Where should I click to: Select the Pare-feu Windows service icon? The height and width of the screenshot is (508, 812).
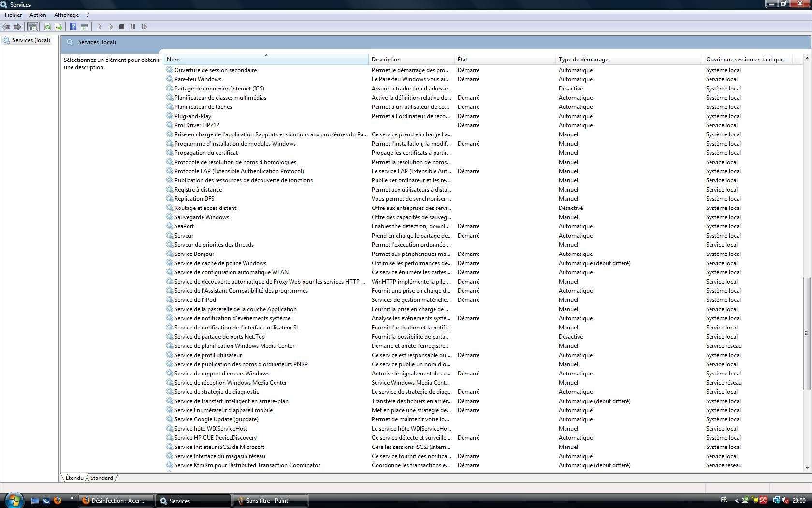(170, 79)
